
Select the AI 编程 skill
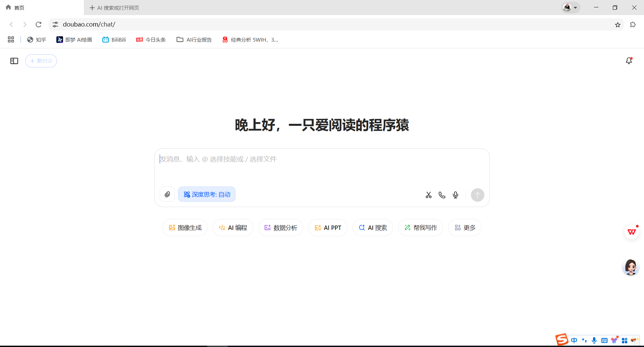click(233, 228)
